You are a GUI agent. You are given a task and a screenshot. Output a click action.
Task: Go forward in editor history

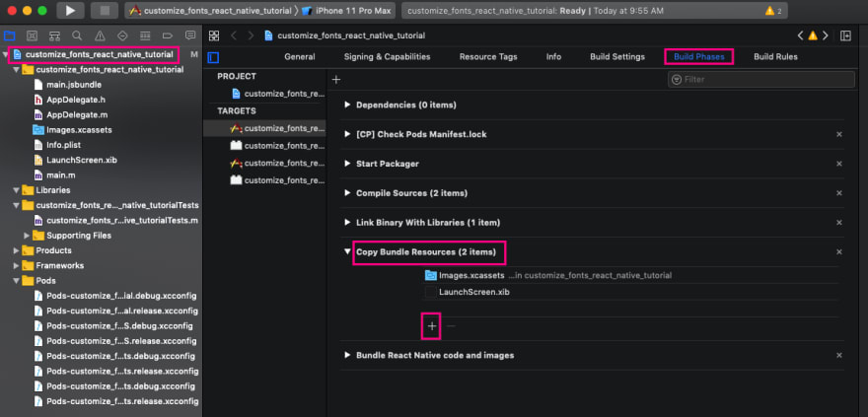(251, 35)
